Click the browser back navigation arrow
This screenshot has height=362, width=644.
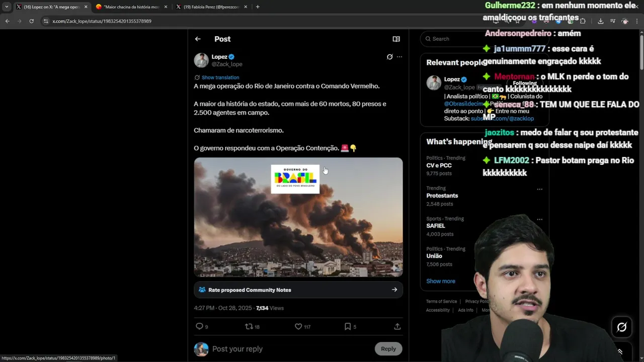coord(7,21)
